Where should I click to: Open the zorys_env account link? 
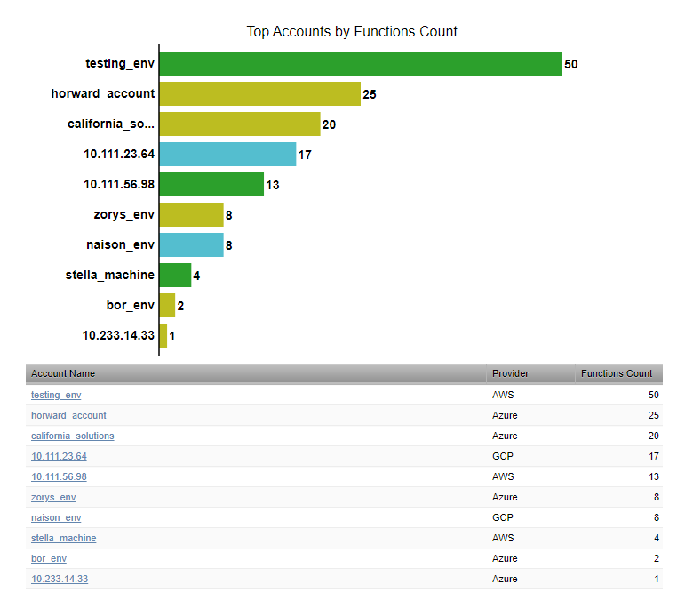click(x=53, y=497)
